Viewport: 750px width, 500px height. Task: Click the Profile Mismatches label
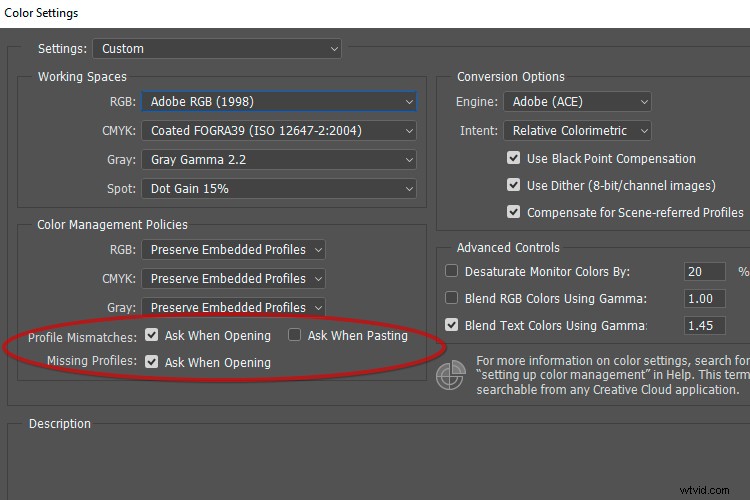click(x=82, y=337)
